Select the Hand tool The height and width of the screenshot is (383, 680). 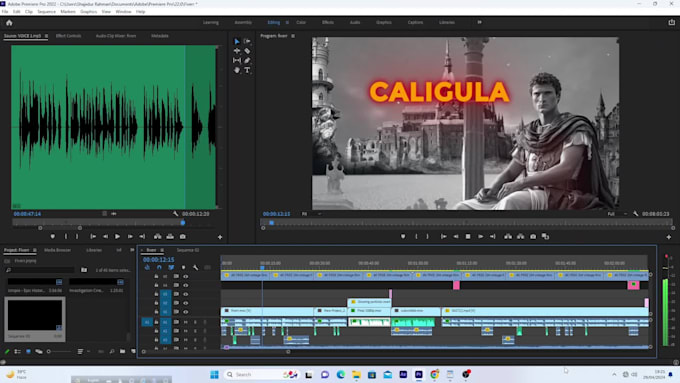pos(237,70)
